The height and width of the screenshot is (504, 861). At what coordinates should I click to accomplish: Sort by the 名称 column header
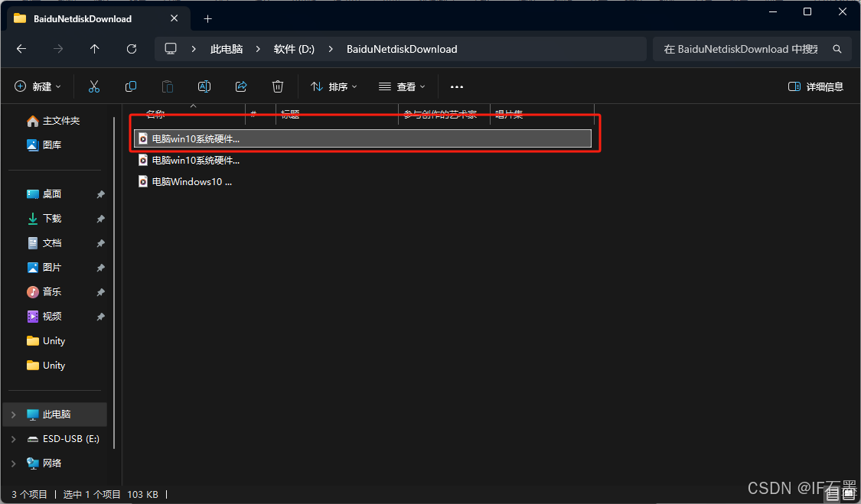point(156,114)
